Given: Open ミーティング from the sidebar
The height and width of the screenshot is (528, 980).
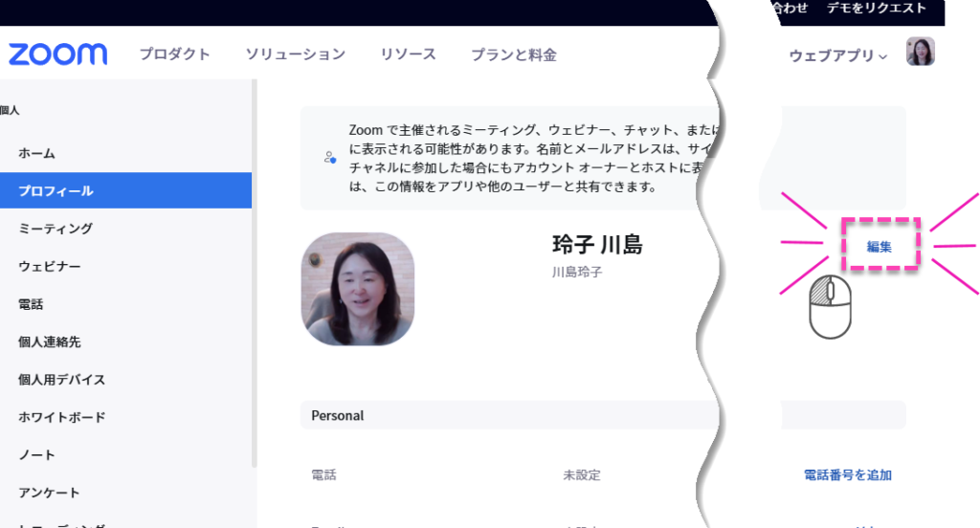Looking at the screenshot, I should click(x=56, y=229).
